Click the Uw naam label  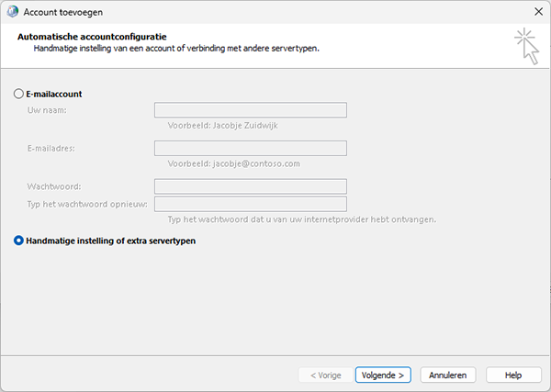47,110
